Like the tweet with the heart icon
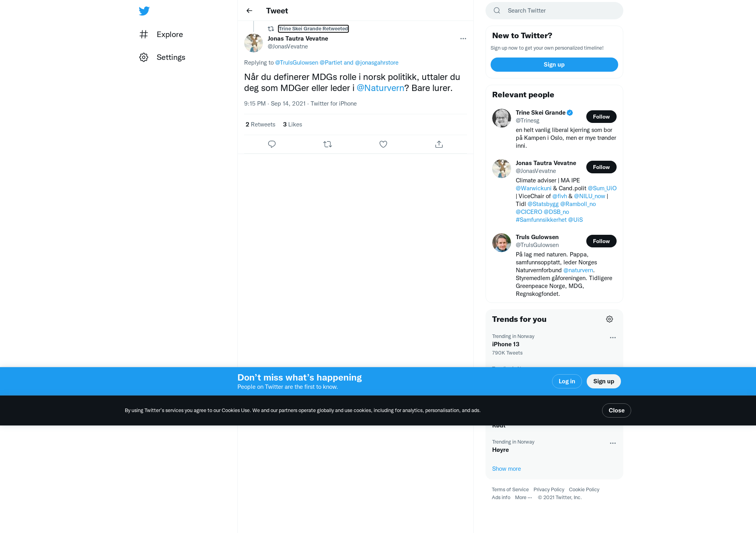 click(x=383, y=144)
